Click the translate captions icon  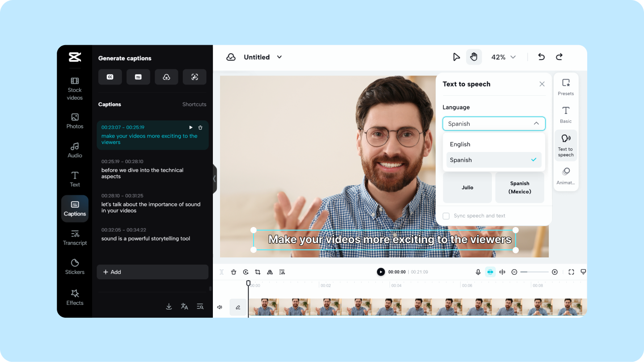[x=184, y=307]
